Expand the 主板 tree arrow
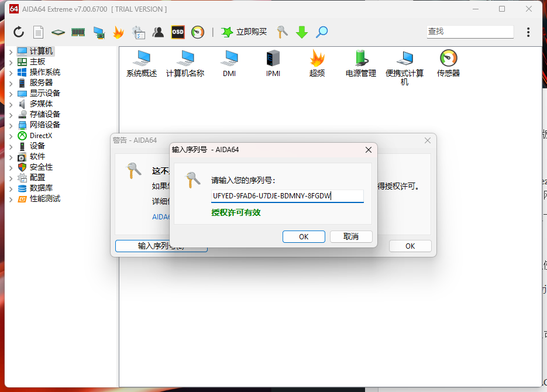 click(11, 63)
